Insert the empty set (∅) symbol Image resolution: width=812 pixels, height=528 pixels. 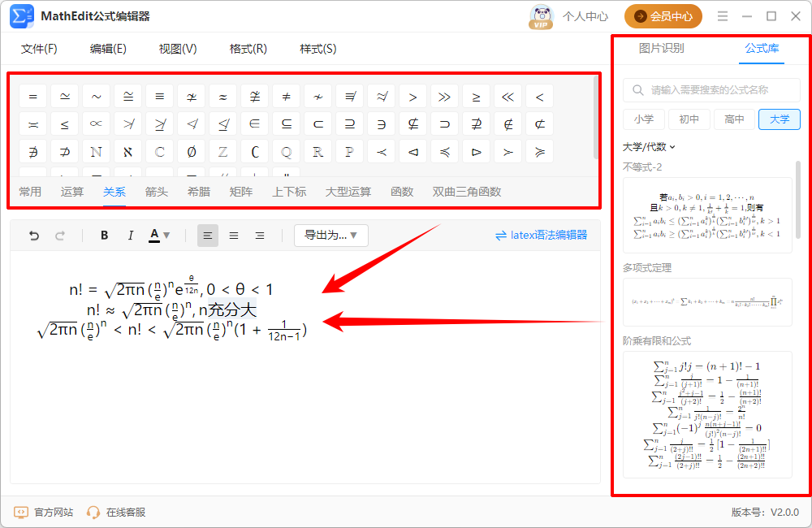pyautogui.click(x=191, y=152)
